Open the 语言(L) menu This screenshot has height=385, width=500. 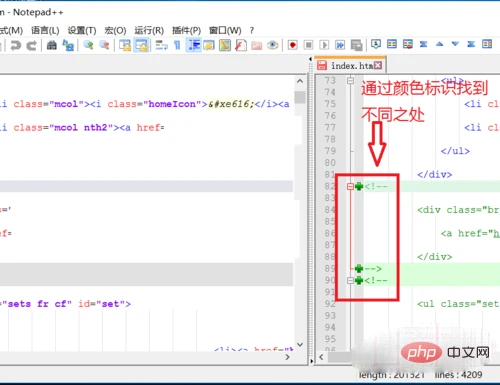click(45, 30)
